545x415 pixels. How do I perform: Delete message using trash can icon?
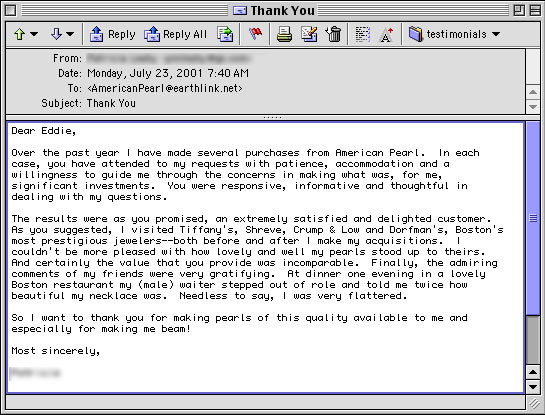[334, 34]
